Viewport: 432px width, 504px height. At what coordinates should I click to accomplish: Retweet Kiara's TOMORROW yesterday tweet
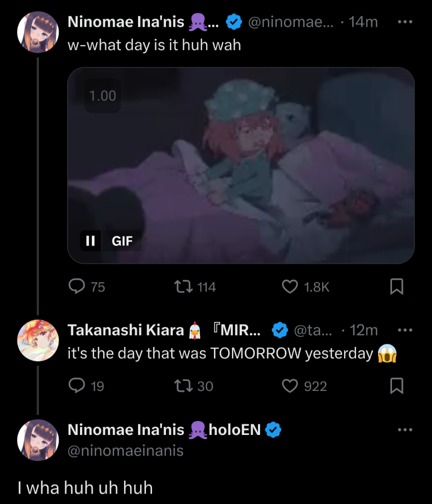pyautogui.click(x=181, y=386)
